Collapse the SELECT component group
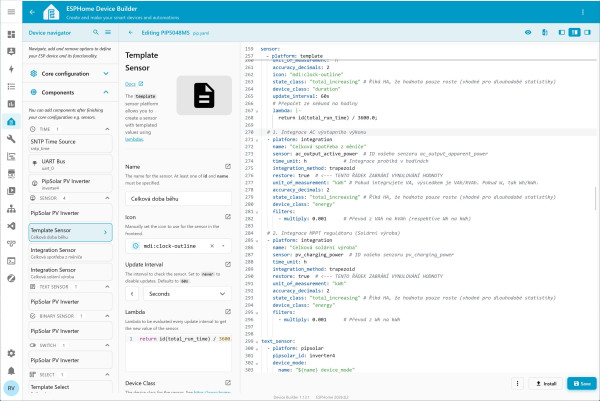Image resolution: width=600 pixels, height=401 pixels. click(x=107, y=374)
